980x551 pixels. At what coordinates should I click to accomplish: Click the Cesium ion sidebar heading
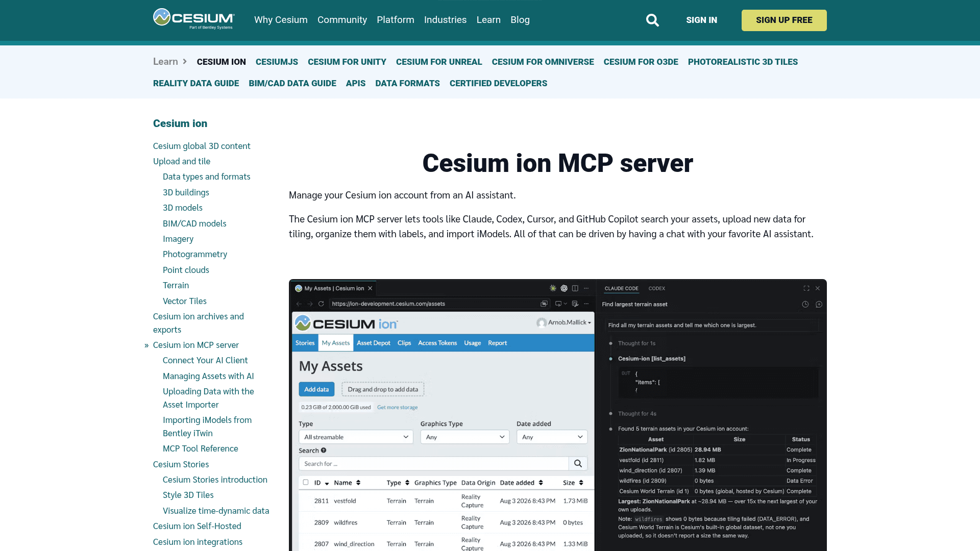pyautogui.click(x=180, y=123)
